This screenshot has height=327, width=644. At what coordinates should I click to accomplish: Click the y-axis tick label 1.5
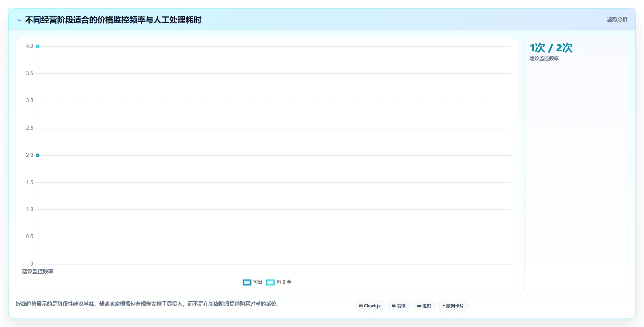(30, 183)
